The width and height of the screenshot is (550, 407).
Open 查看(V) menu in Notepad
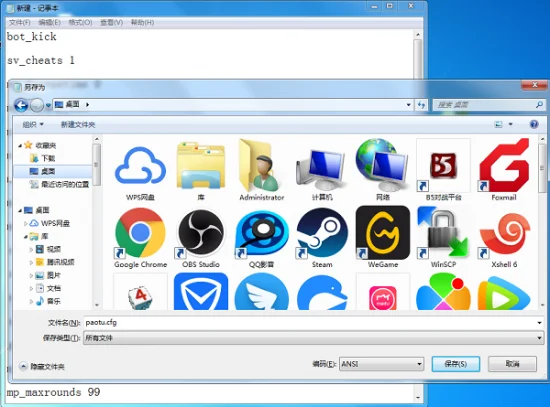[x=112, y=22]
